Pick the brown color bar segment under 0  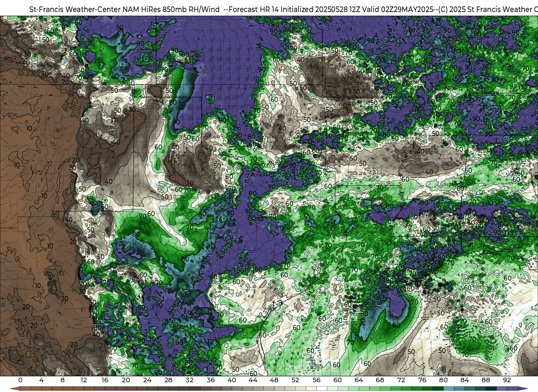point(25,389)
